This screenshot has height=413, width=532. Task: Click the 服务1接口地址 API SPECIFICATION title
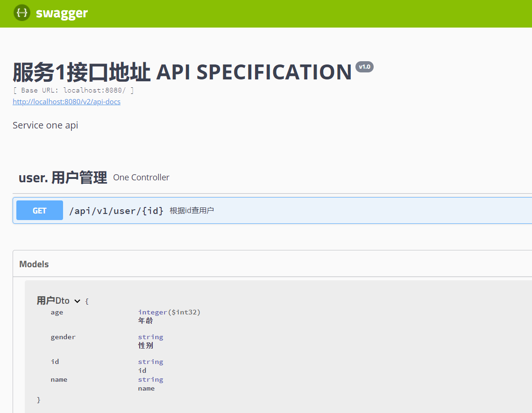(x=182, y=72)
